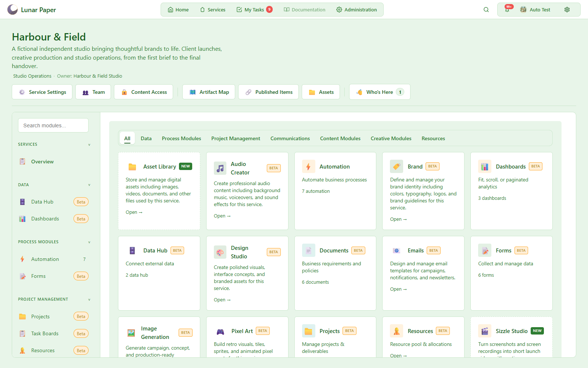The width and height of the screenshot is (588, 368).
Task: Collapse the SERVICES sidebar section
Action: point(89,145)
